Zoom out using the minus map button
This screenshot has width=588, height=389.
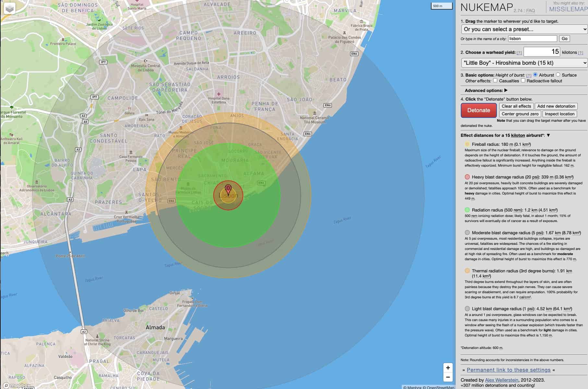[x=448, y=377]
